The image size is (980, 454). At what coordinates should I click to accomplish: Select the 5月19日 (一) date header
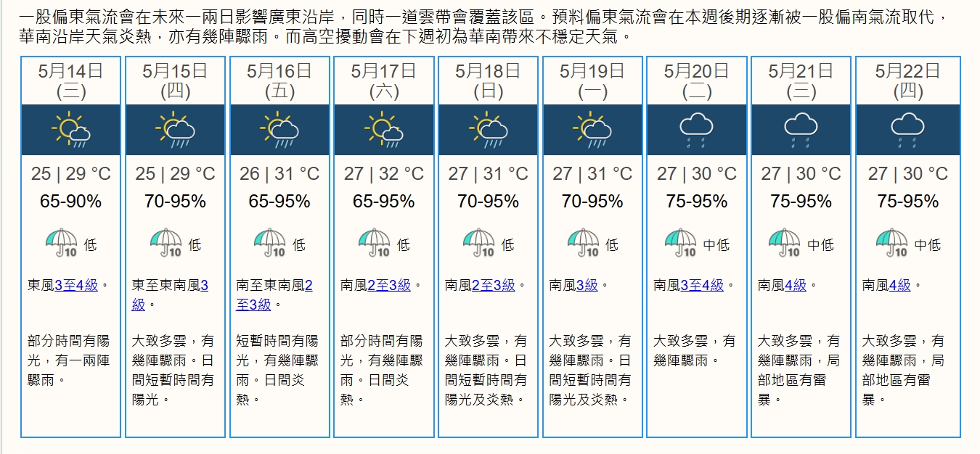(x=592, y=81)
